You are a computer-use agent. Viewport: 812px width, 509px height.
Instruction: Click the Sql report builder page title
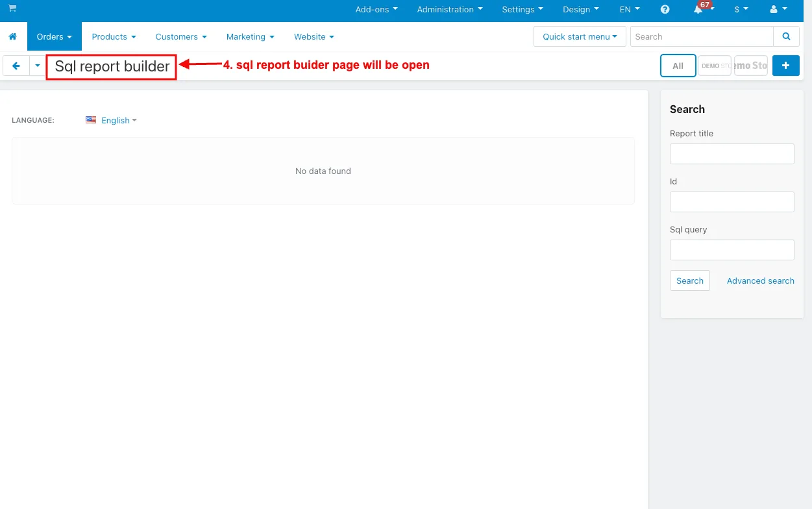112,66
